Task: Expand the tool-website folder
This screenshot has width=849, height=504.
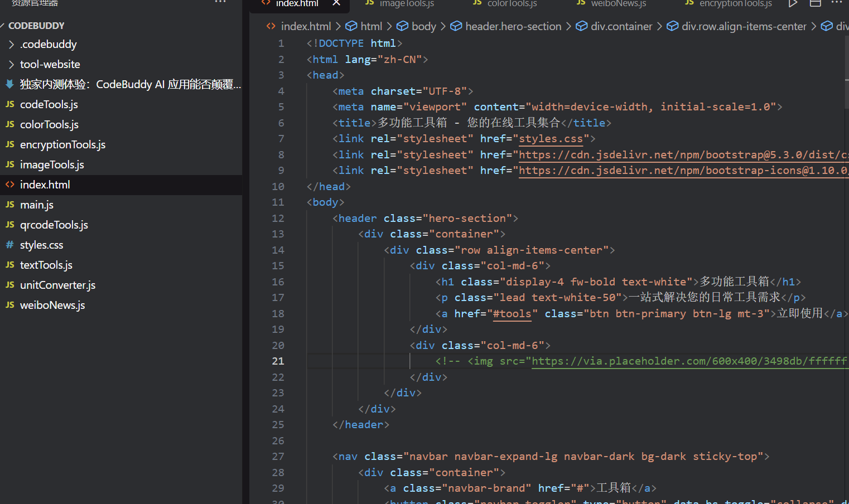Action: [x=11, y=64]
